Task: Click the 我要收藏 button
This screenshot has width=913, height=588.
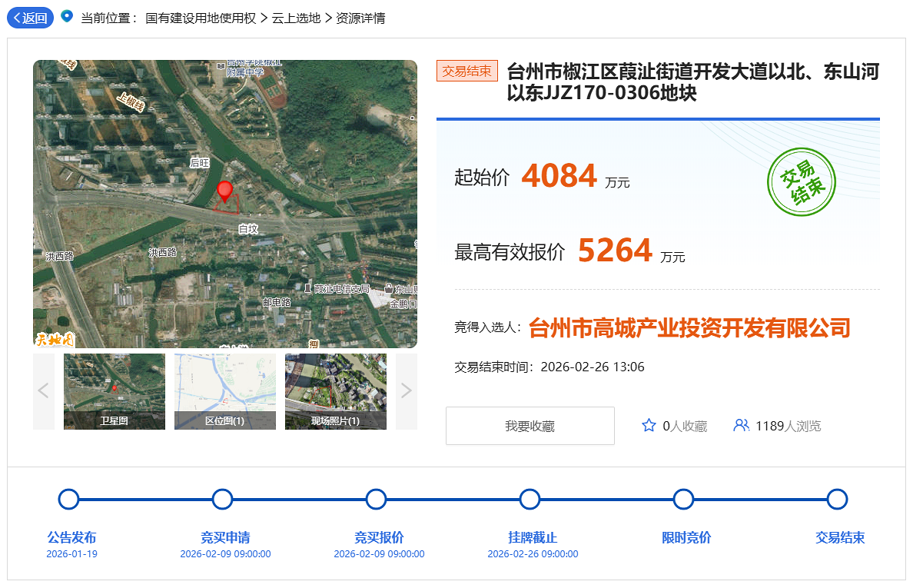Action: tap(530, 426)
